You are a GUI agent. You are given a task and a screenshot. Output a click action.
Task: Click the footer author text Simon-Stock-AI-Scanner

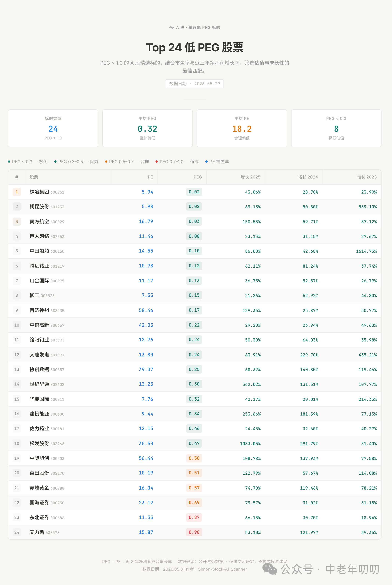tap(223, 569)
